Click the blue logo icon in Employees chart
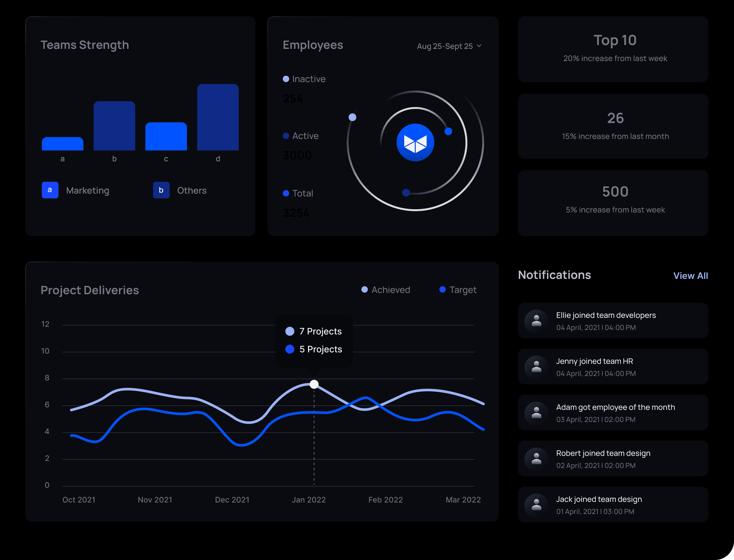The height and width of the screenshot is (560, 734). (x=415, y=143)
